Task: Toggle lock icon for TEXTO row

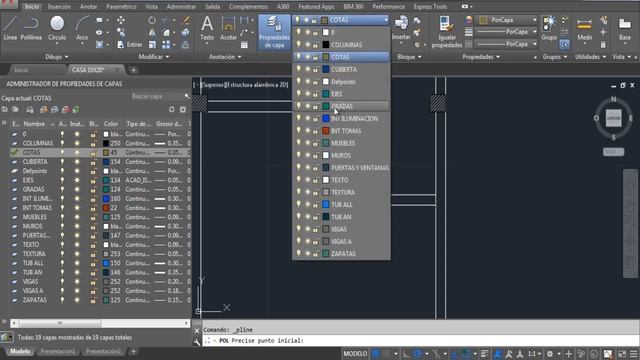Action: point(93,244)
